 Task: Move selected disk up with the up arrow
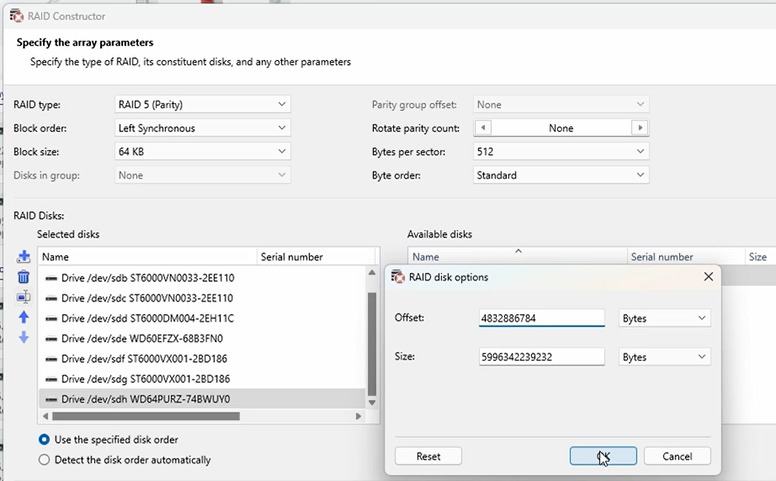click(23, 317)
